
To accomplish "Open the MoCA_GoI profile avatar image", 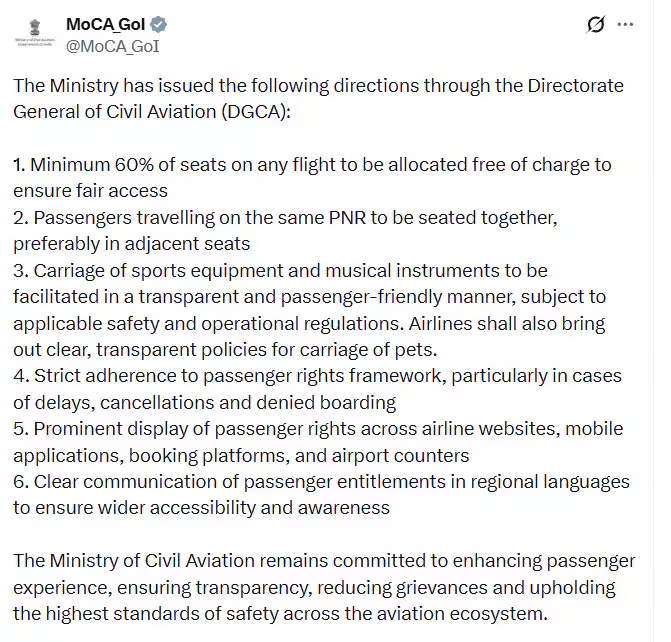I will (x=37, y=33).
